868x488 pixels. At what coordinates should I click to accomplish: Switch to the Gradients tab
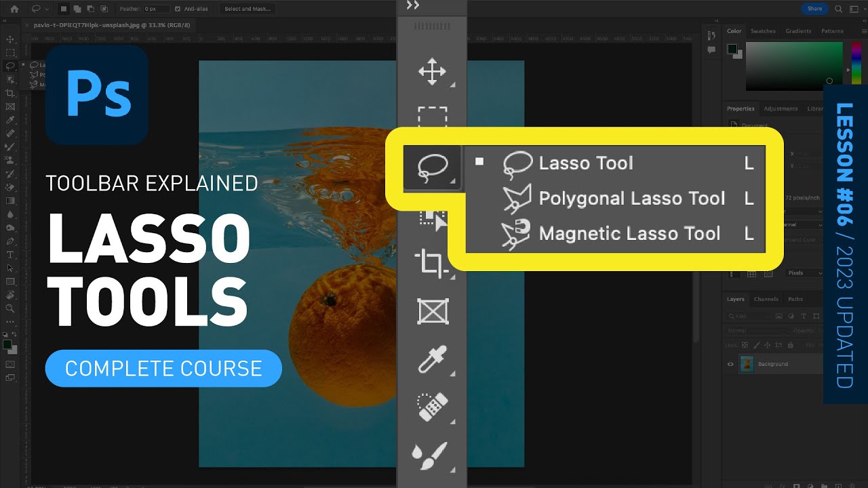click(x=798, y=31)
